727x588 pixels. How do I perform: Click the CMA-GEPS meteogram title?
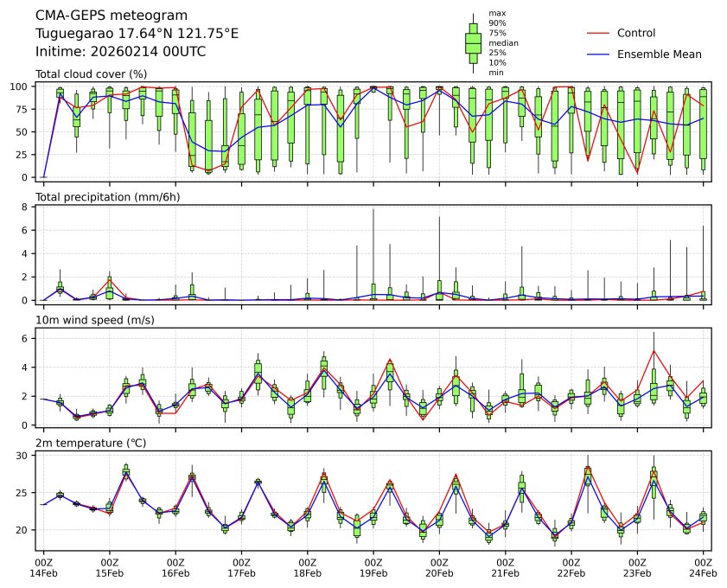click(99, 16)
